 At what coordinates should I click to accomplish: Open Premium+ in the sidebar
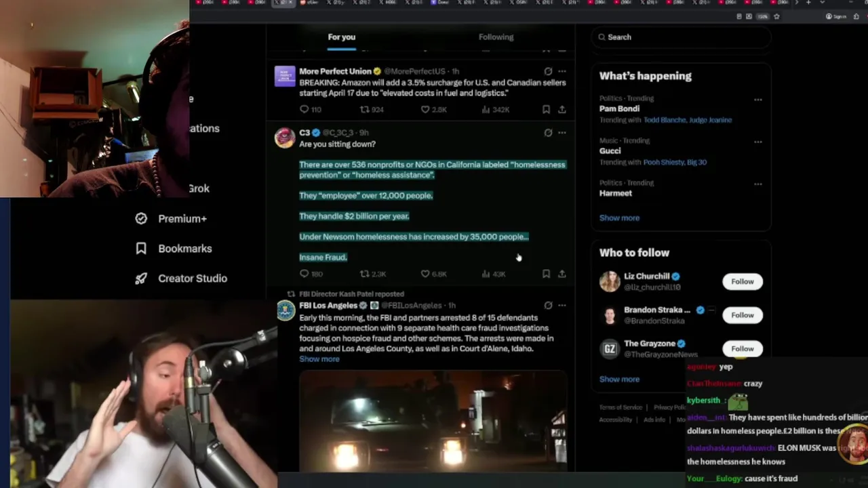click(171, 219)
